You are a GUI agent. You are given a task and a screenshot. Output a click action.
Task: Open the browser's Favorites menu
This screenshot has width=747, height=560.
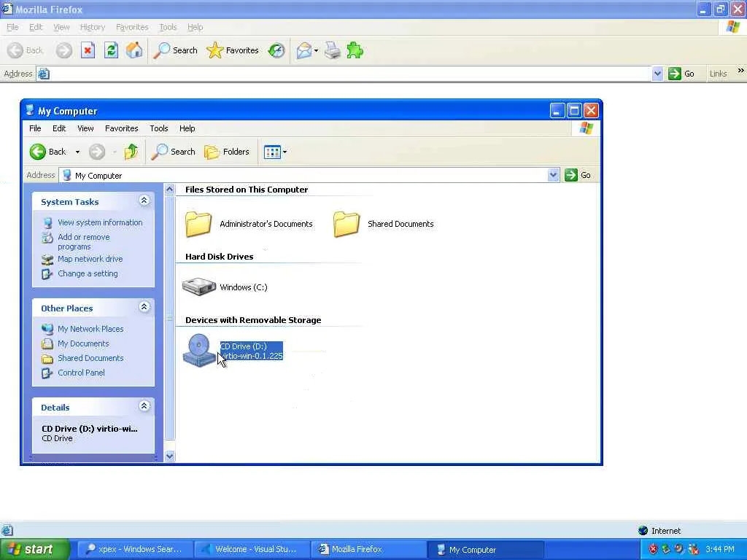132,27
